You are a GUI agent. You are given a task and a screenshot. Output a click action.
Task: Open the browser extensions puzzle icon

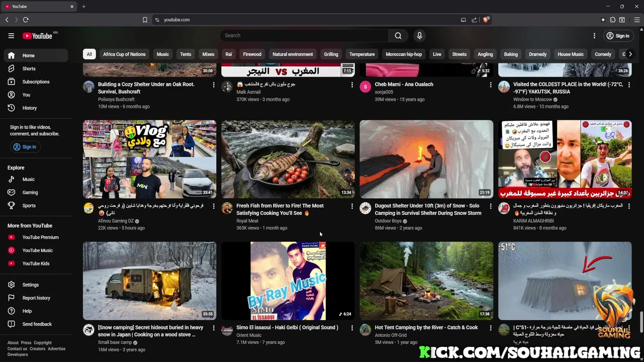[x=613, y=20]
